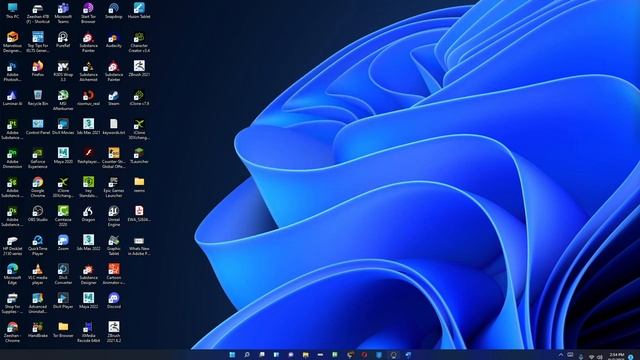The image size is (640, 360).
Task: Select the OBS Studio shortcut
Action: coord(38,214)
